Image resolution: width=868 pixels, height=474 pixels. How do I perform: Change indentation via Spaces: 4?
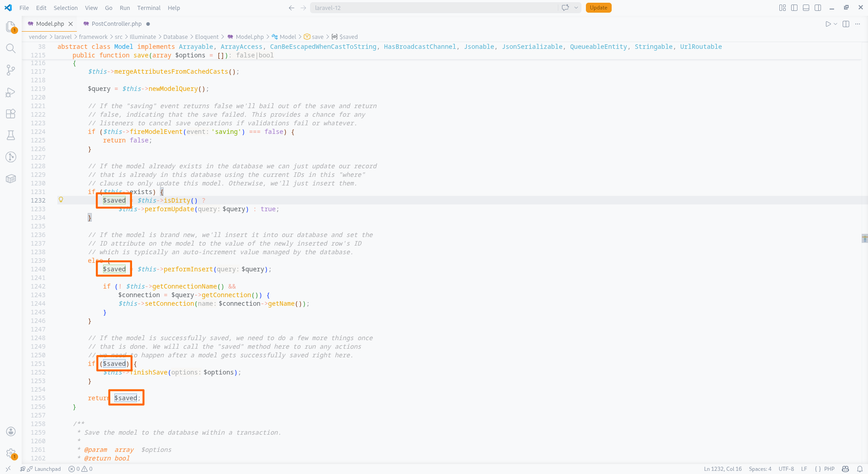click(760, 469)
